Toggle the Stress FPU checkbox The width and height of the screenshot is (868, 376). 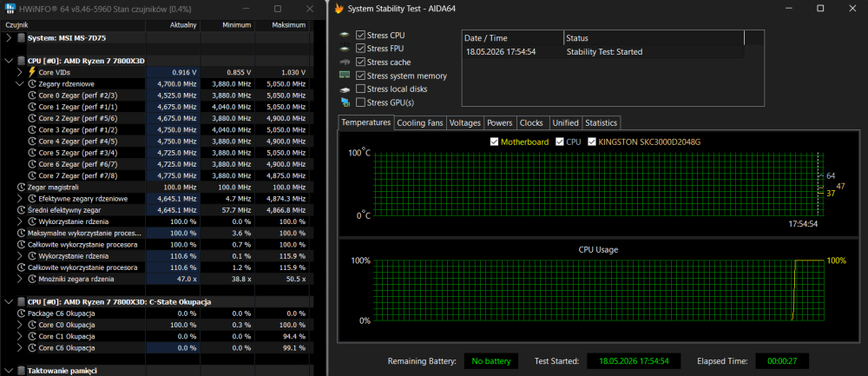360,48
